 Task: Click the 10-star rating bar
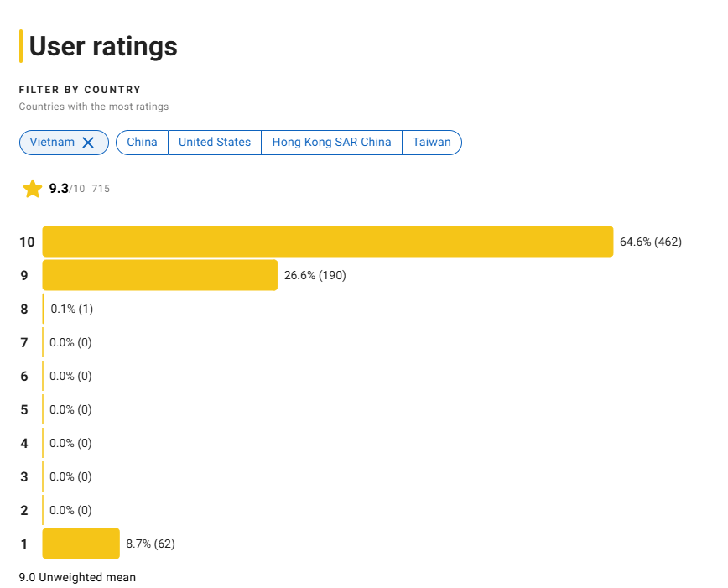coord(328,242)
